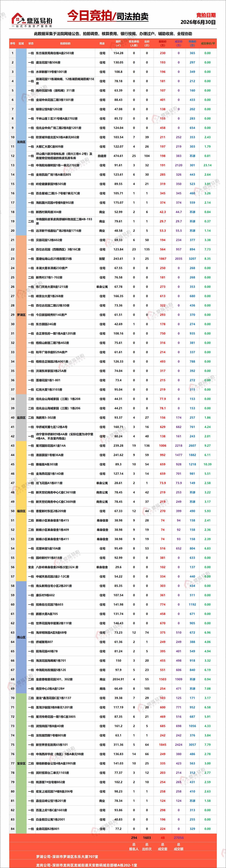Click 华侨城天麓七区12栋A号 listing

tap(51, 427)
